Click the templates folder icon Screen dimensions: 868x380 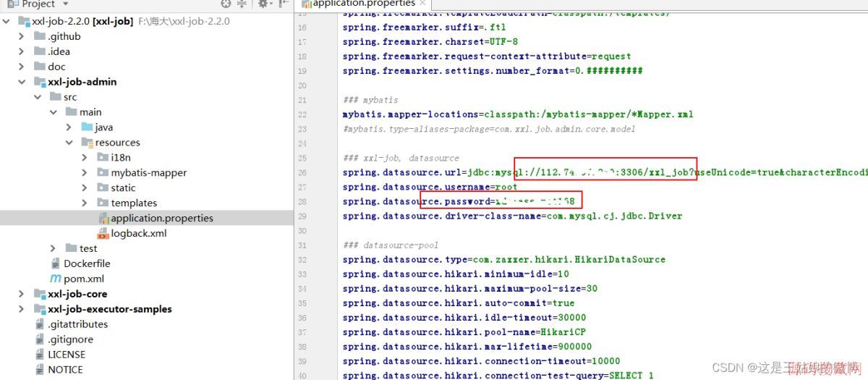[x=103, y=203]
